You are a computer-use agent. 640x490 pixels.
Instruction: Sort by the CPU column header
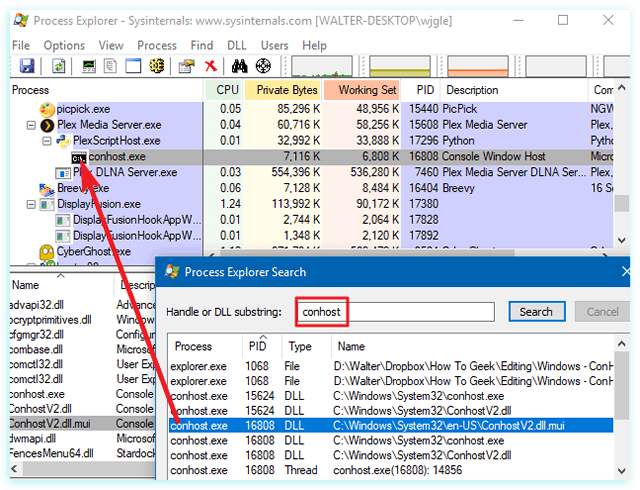pyautogui.click(x=223, y=90)
